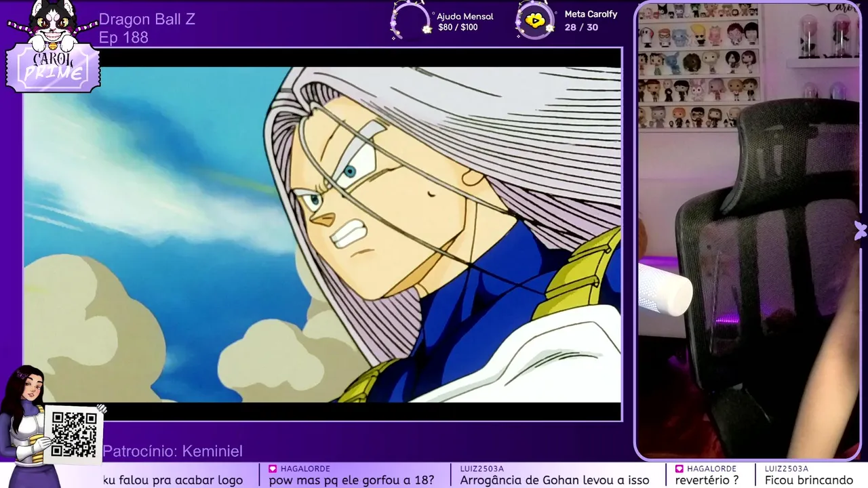Click the Meta Carolfy heart play icon

coord(535,20)
